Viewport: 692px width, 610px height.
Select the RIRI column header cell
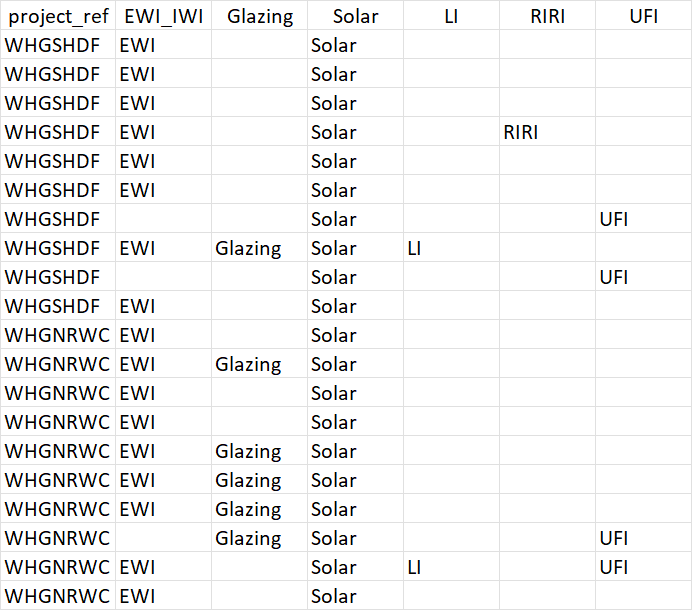coord(547,16)
